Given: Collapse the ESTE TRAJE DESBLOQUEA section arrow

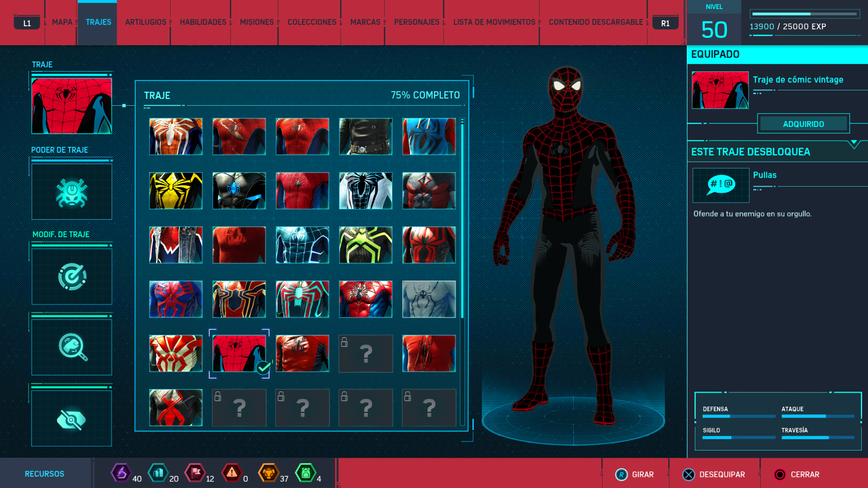Looking at the screenshot, I should point(854,144).
